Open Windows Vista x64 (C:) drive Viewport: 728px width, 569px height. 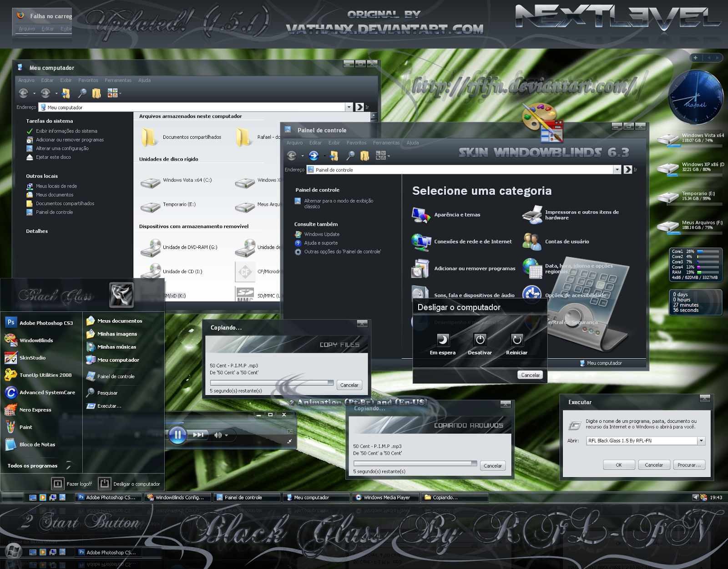click(x=177, y=182)
